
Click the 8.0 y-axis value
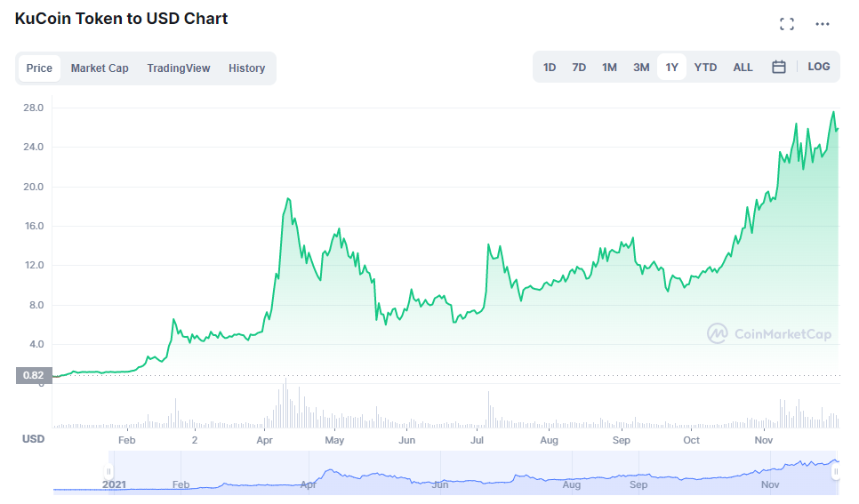click(36, 305)
